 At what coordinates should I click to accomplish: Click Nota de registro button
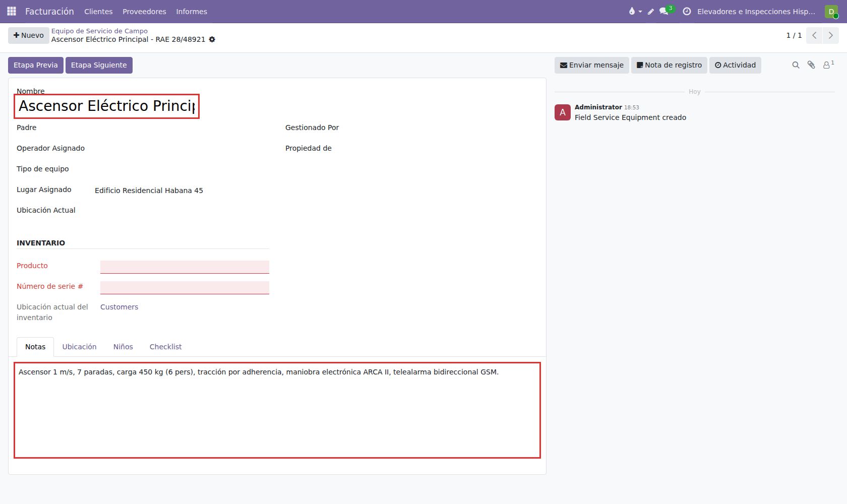[x=669, y=65]
